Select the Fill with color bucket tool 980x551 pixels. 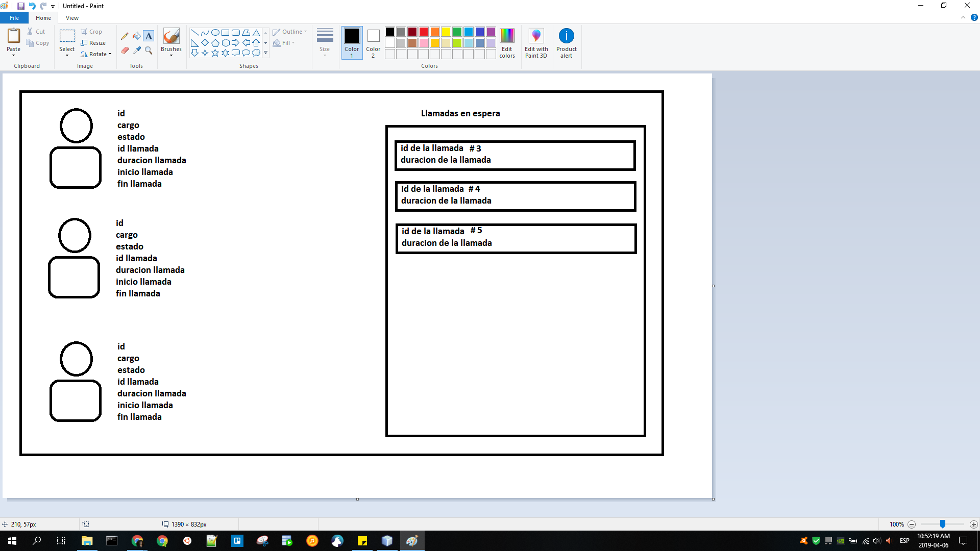pyautogui.click(x=136, y=36)
